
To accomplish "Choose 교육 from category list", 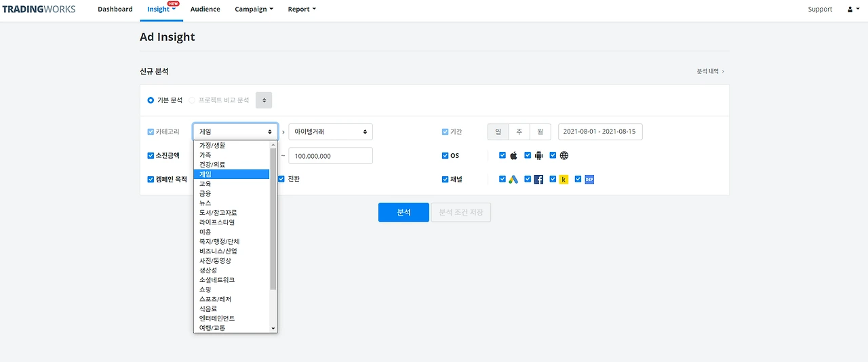I will click(232, 184).
